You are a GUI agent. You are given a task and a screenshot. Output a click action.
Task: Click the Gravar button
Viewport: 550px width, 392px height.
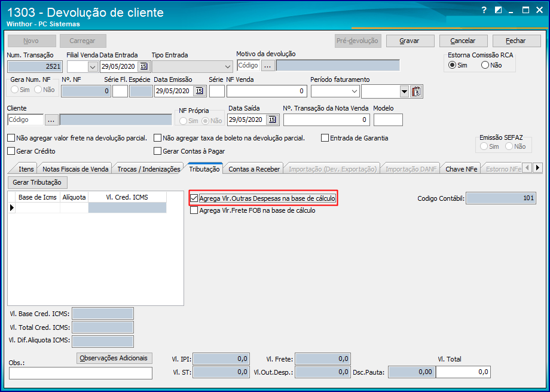pos(410,41)
